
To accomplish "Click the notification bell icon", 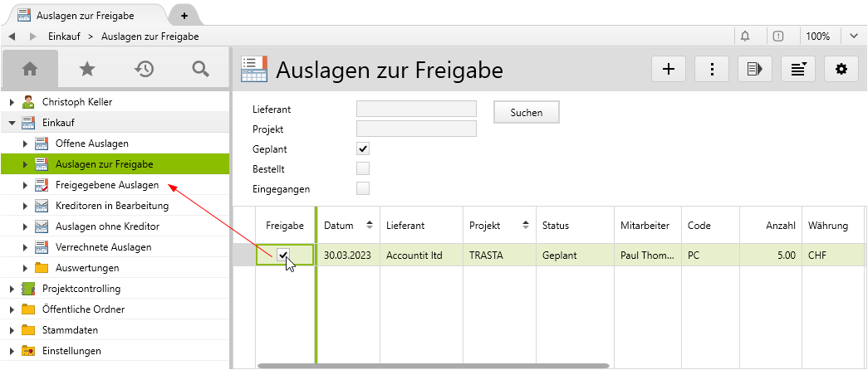I will 745,36.
